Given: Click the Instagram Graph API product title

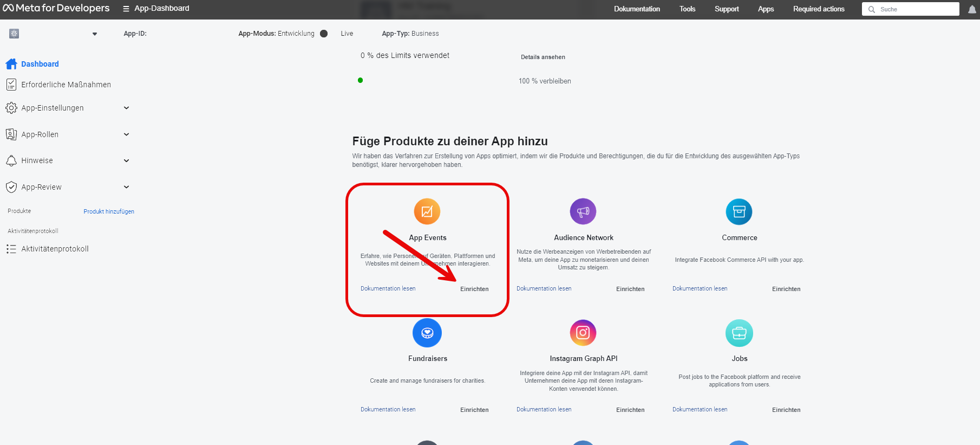Looking at the screenshot, I should point(584,358).
